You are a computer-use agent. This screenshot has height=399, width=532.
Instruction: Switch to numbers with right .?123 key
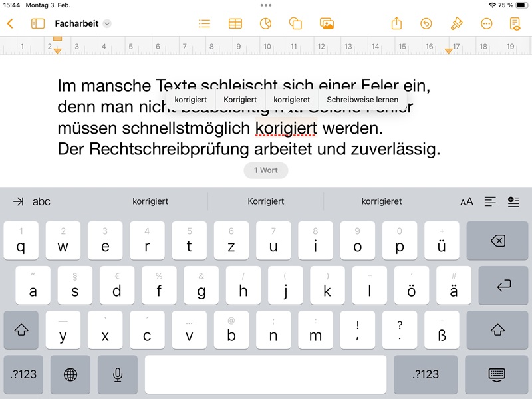tap(426, 374)
